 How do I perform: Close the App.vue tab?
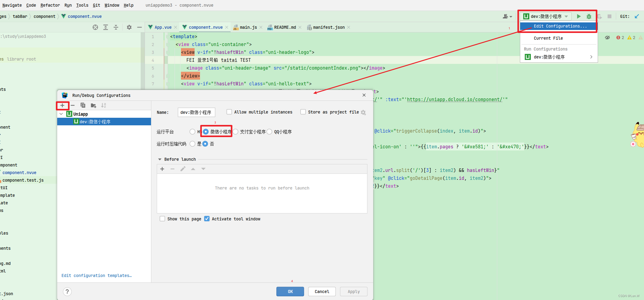click(x=176, y=27)
